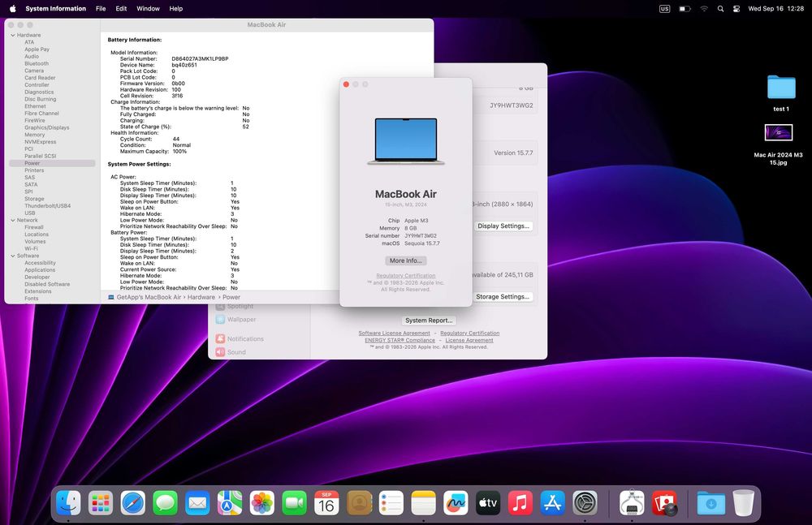Open the File menu
812x525 pixels.
[101, 8]
